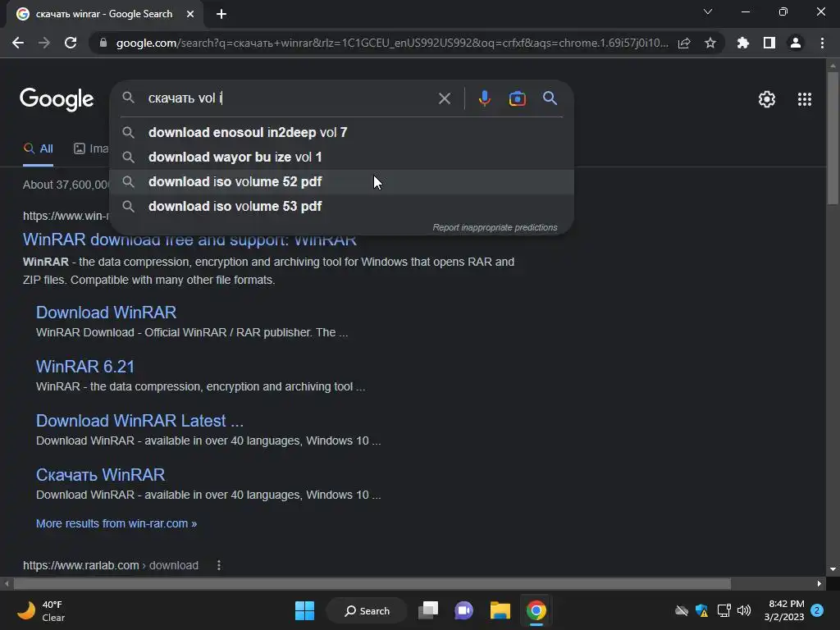Open Google quick settings gear
This screenshot has height=630, width=840.
pos(767,99)
